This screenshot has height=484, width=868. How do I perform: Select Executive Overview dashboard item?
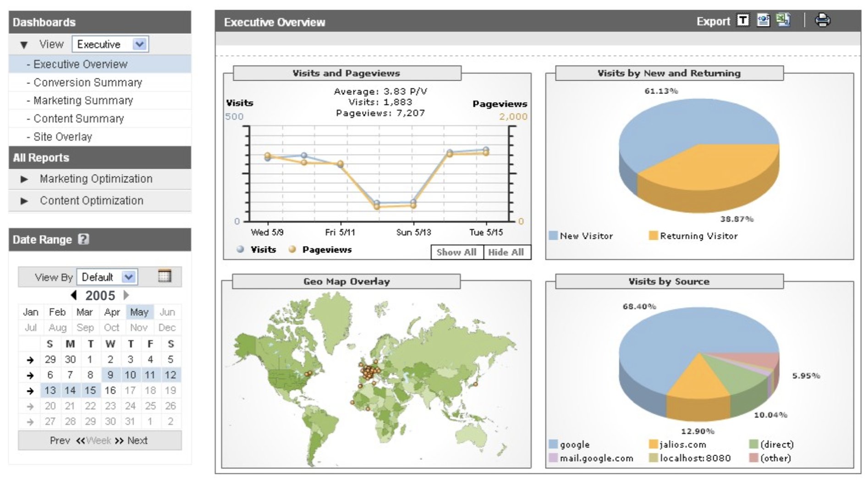pos(100,64)
